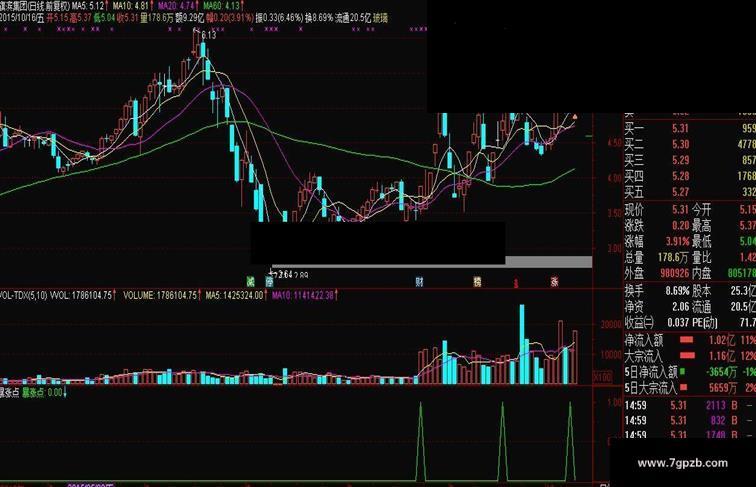Click the 买二 bid row
This screenshot has width=756, height=487.
pyautogui.click(x=690, y=144)
